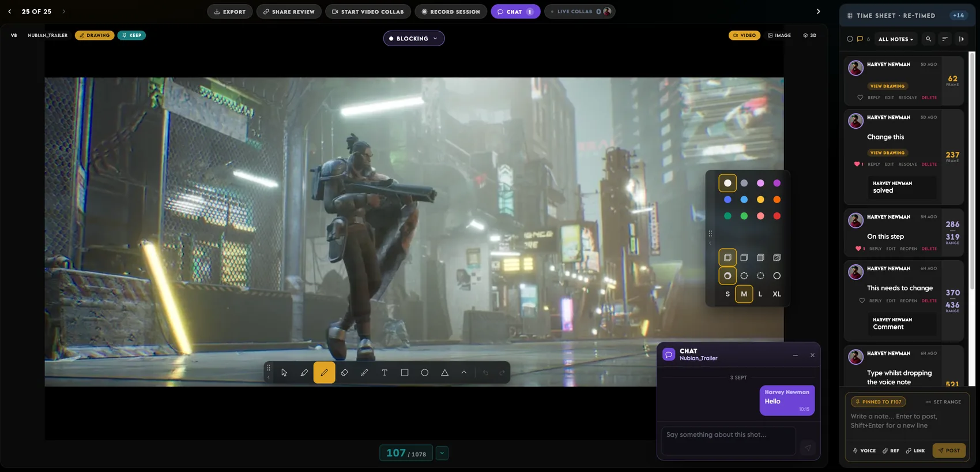The width and height of the screenshot is (980, 472).
Task: Like the frame 62 note
Action: [x=860, y=98]
